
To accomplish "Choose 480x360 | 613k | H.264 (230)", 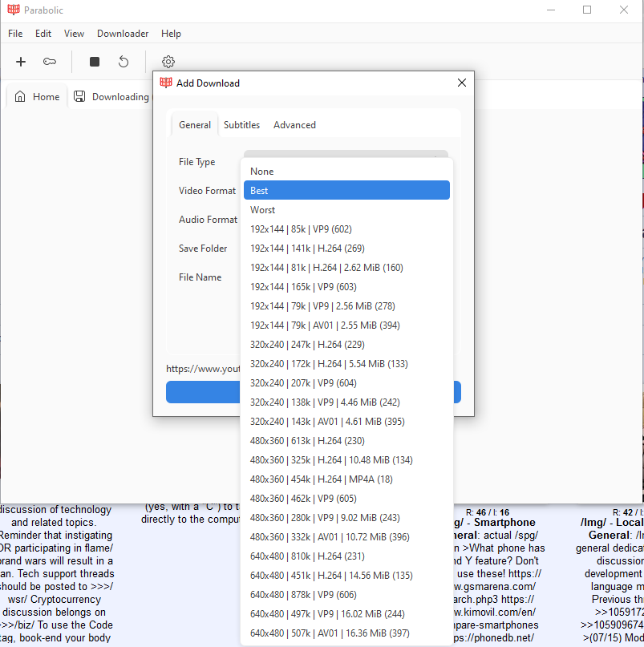I will coord(346,441).
